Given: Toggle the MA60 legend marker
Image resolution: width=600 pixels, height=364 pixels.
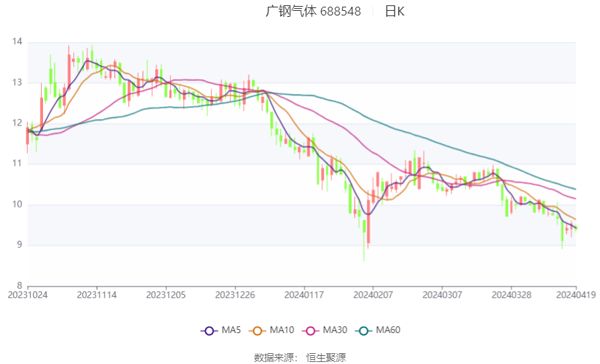Looking at the screenshot, I should pyautogui.click(x=364, y=330).
